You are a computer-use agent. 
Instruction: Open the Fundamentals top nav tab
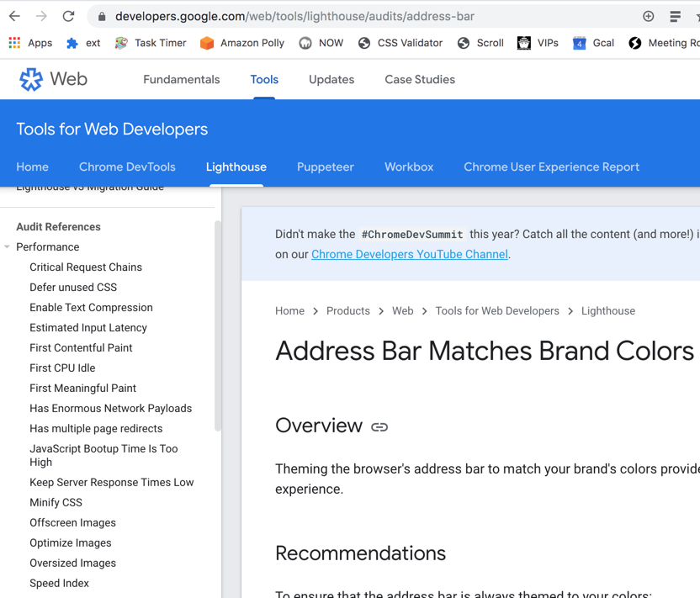(x=181, y=79)
